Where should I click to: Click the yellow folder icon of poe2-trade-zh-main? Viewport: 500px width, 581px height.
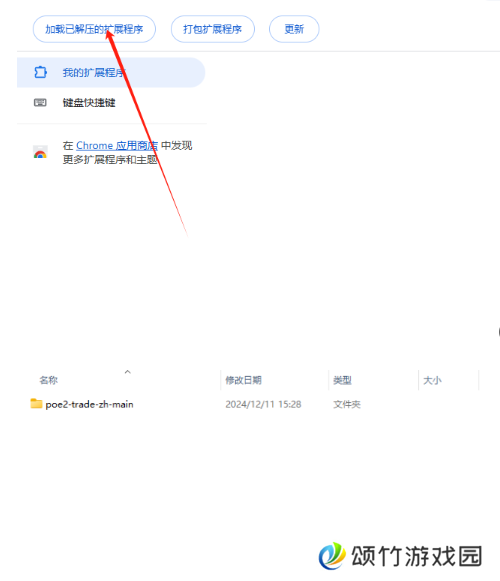(x=36, y=404)
